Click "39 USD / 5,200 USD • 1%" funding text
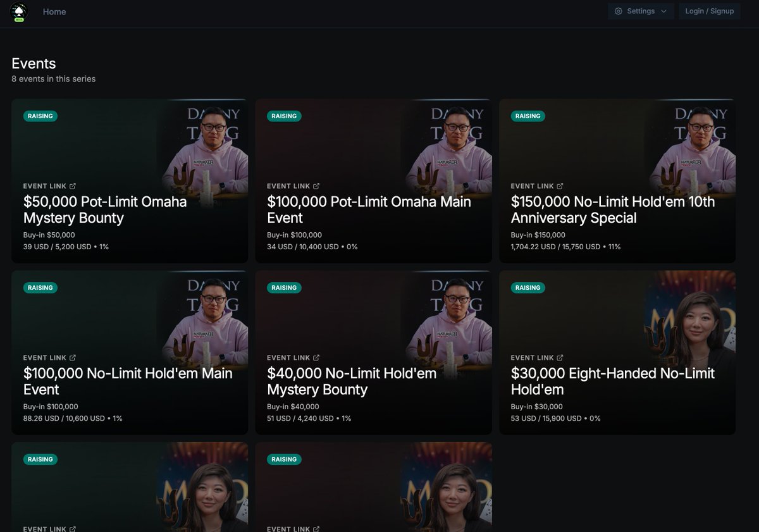Image resolution: width=759 pixels, height=532 pixels. point(66,247)
